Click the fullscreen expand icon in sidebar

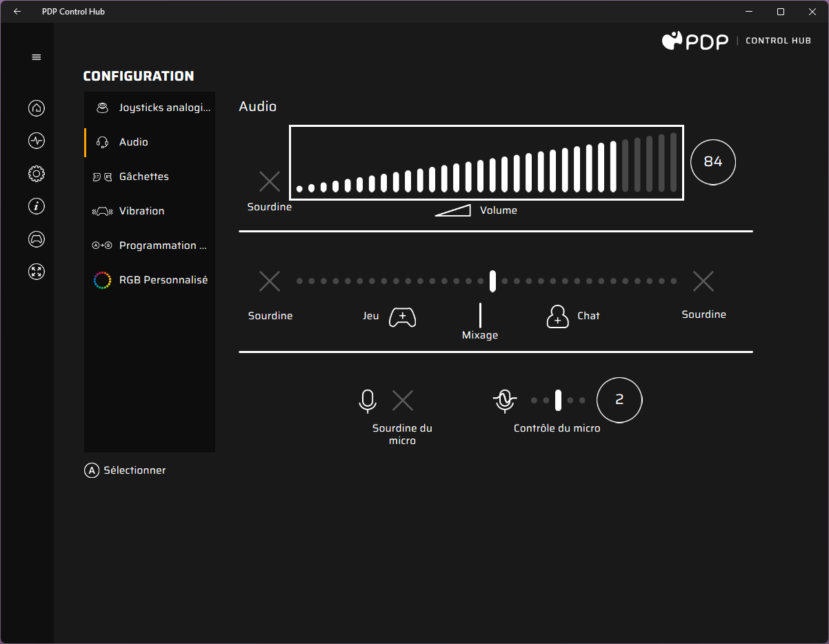(x=36, y=272)
